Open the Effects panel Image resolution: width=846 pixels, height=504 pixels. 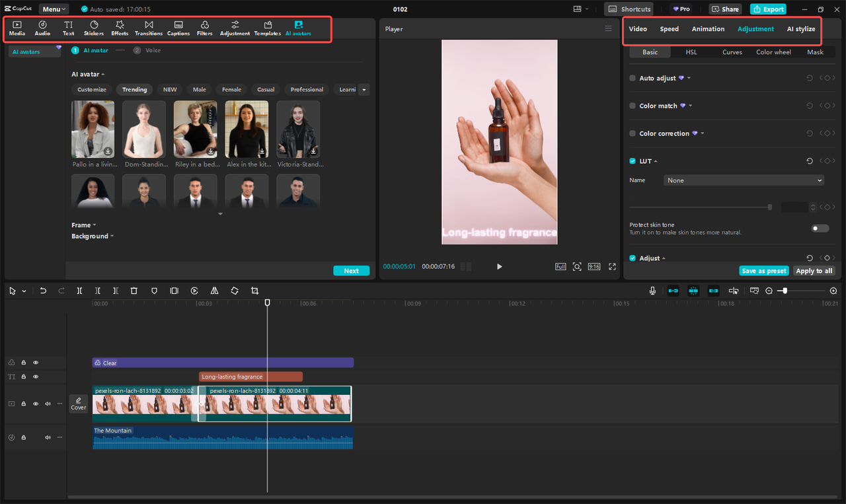(x=120, y=28)
